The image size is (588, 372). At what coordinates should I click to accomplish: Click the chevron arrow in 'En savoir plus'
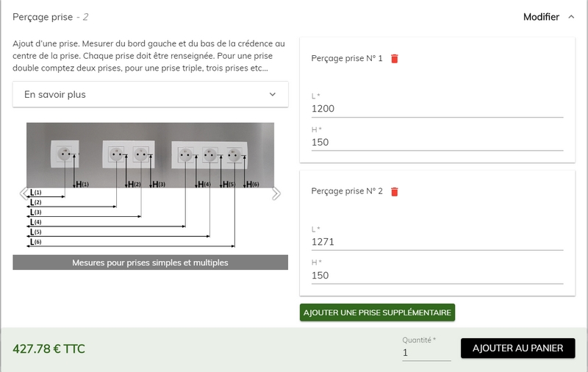(273, 94)
